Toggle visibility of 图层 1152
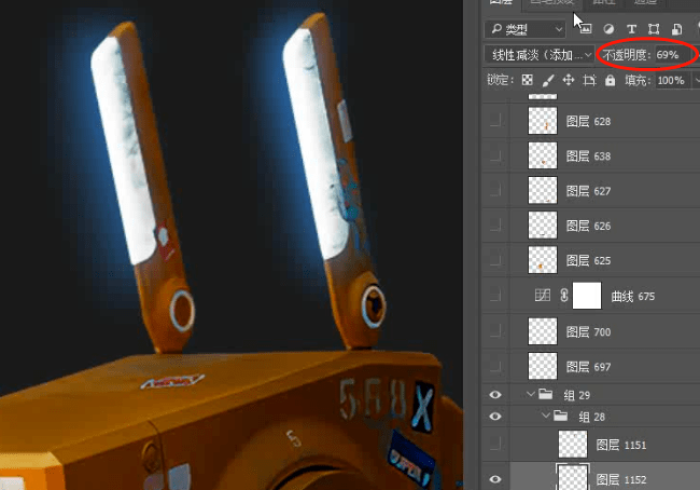The width and height of the screenshot is (700, 490). click(x=495, y=479)
